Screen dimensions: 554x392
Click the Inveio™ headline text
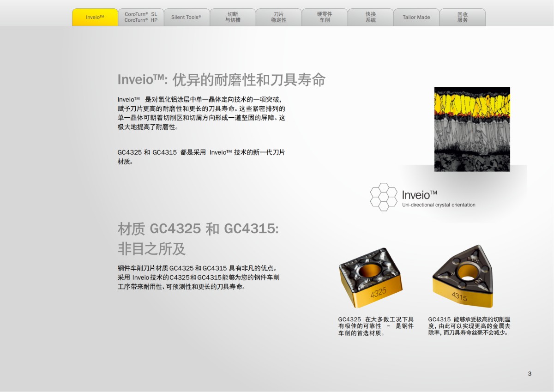point(222,80)
